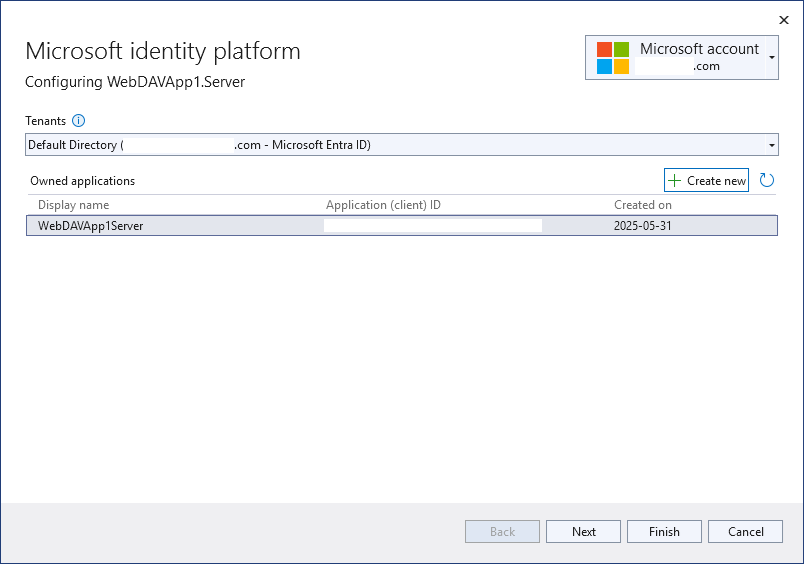
Task: Click the Microsoft account label text
Action: click(x=699, y=49)
